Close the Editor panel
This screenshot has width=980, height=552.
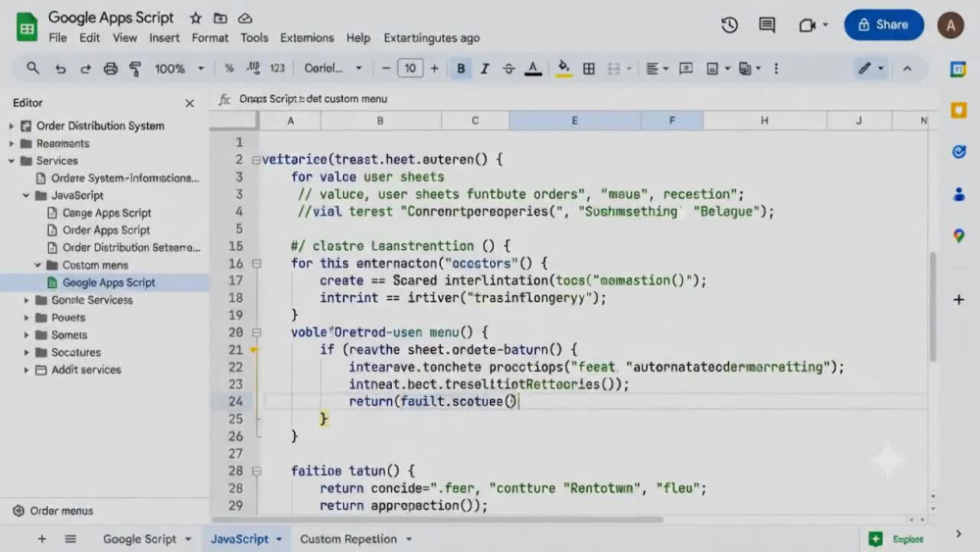(x=189, y=103)
